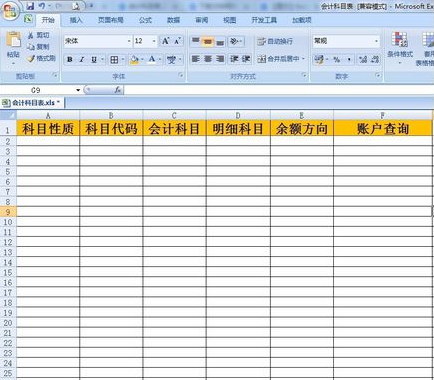The image size is (434, 380).
Task: Expand the number format dropdown
Action: 376,41
